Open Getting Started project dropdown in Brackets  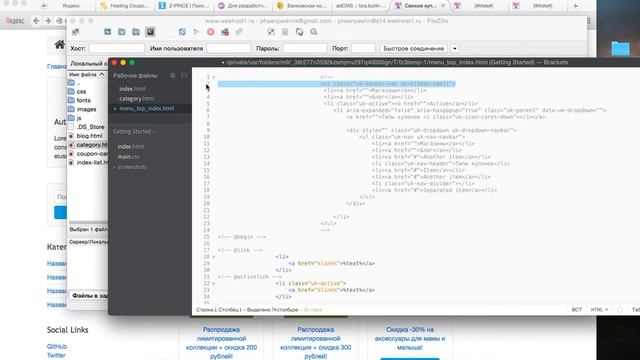[x=134, y=131]
